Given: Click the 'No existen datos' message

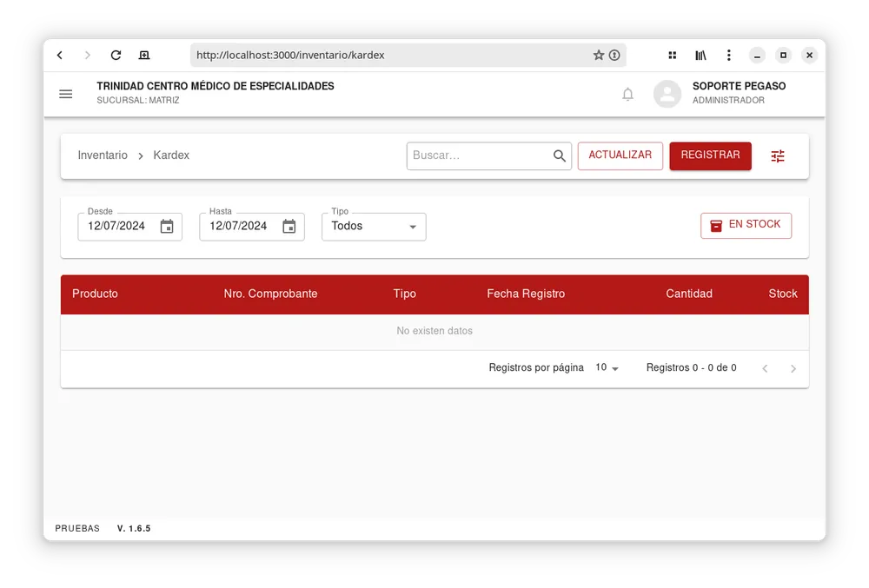Looking at the screenshot, I should [x=434, y=331].
